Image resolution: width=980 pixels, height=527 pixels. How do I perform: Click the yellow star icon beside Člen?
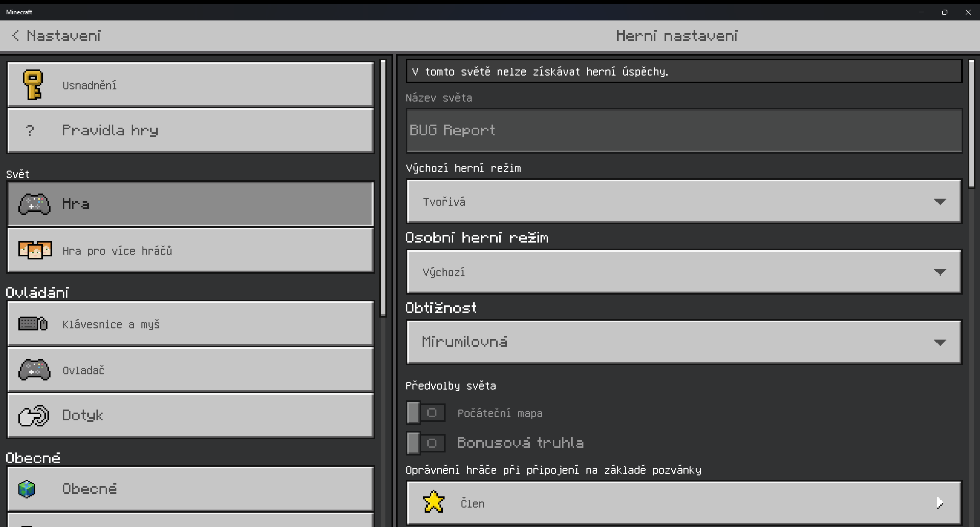click(x=434, y=502)
